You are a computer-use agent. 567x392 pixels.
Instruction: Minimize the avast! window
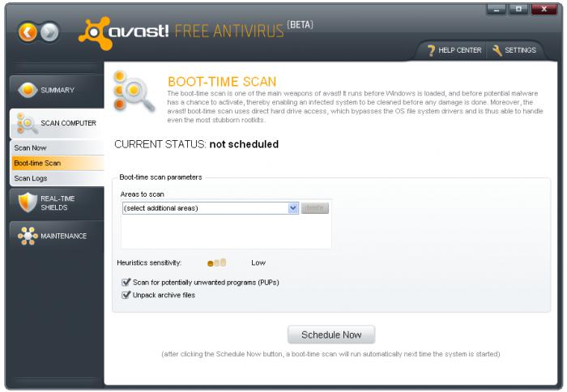coord(497,10)
